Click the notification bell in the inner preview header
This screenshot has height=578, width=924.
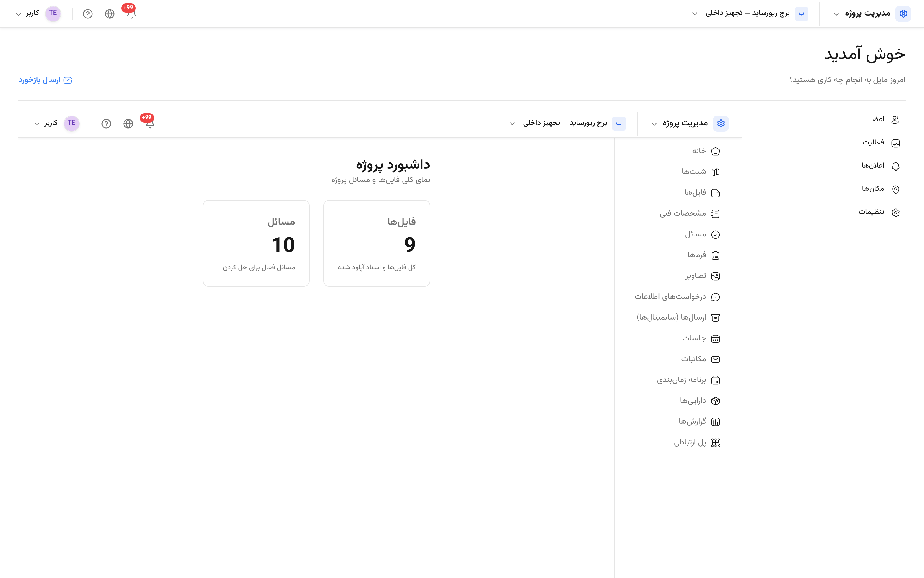pos(150,123)
